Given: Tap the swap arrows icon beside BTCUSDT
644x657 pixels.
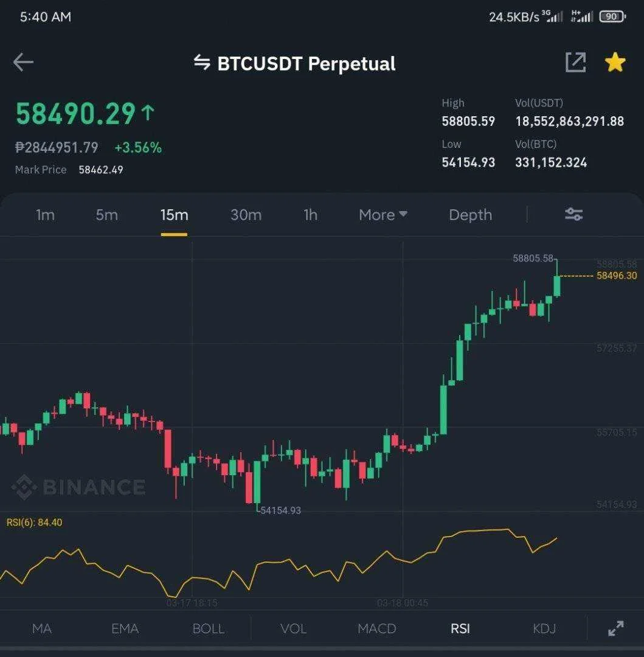Looking at the screenshot, I should pos(202,63).
